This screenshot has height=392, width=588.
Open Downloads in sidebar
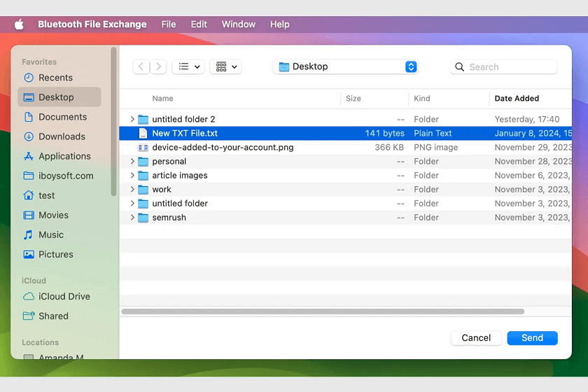coord(59,136)
